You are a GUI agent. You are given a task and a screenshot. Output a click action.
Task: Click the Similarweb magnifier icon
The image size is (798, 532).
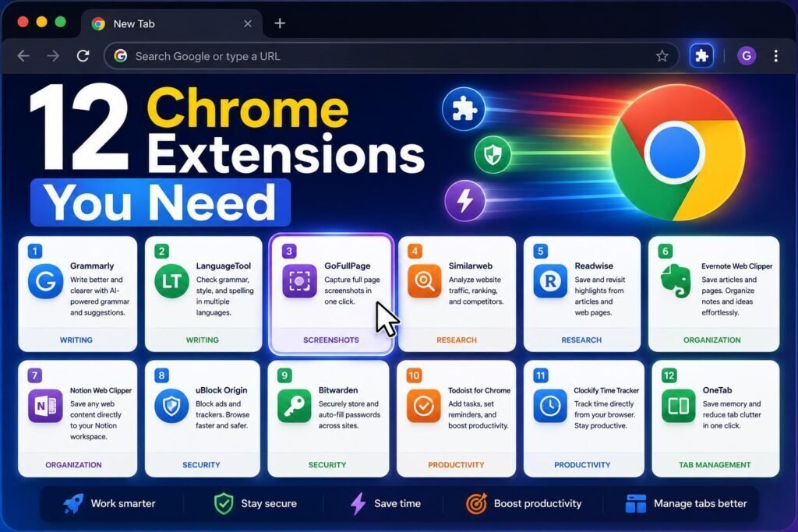(425, 281)
